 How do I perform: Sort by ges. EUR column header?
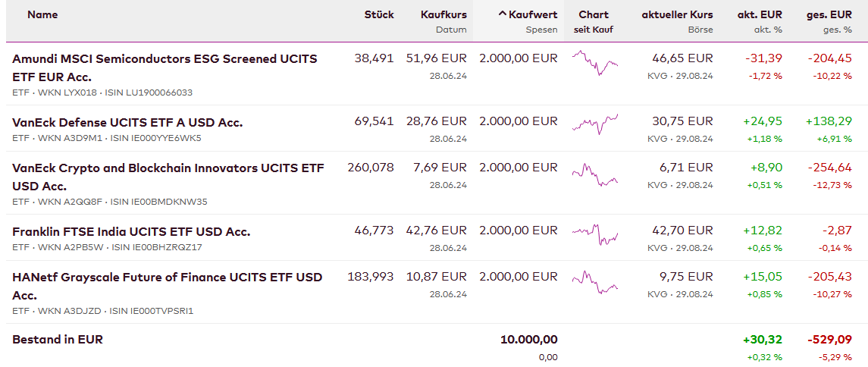click(x=829, y=14)
